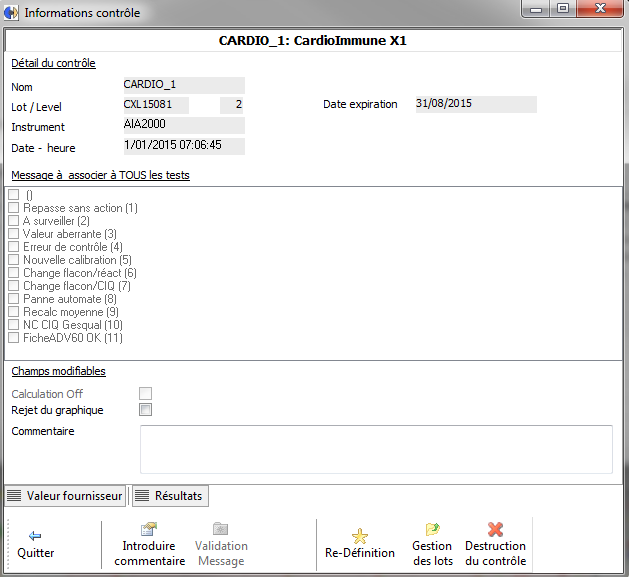Click the Nom field CARDIO_1

coord(184,85)
